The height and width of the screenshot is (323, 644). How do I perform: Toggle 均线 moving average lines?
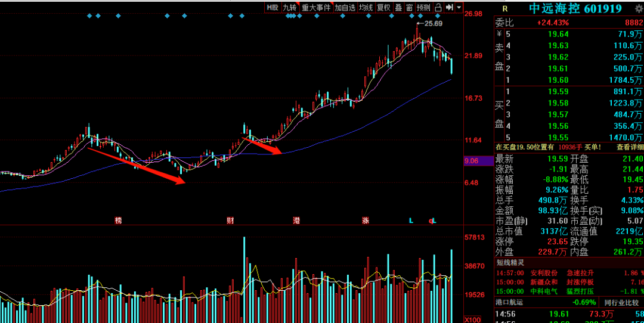tap(366, 8)
